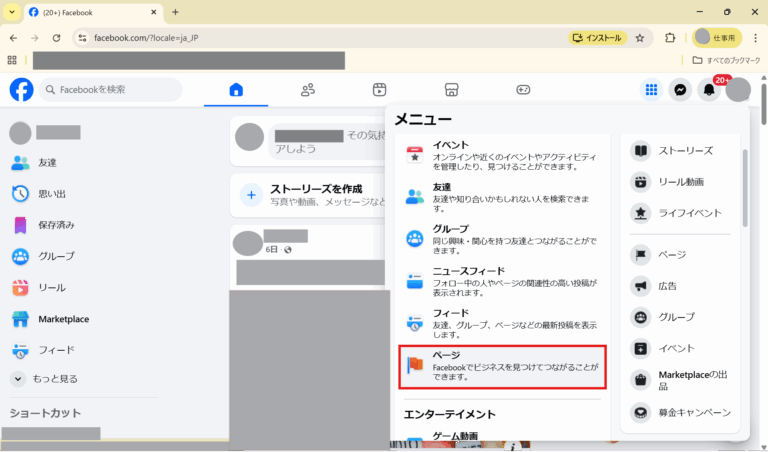The width and height of the screenshot is (768, 452).
Task: Click the address bar URL
Action: pyautogui.click(x=146, y=38)
